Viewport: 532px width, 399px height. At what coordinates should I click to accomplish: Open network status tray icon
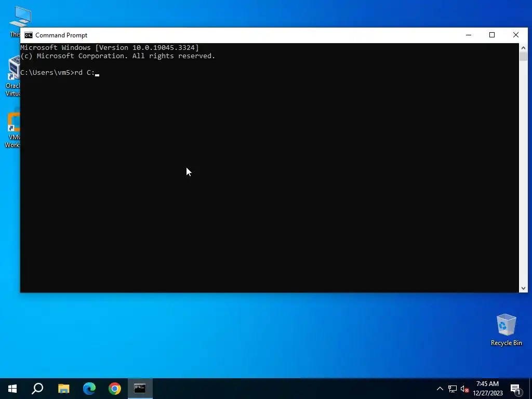point(453,389)
